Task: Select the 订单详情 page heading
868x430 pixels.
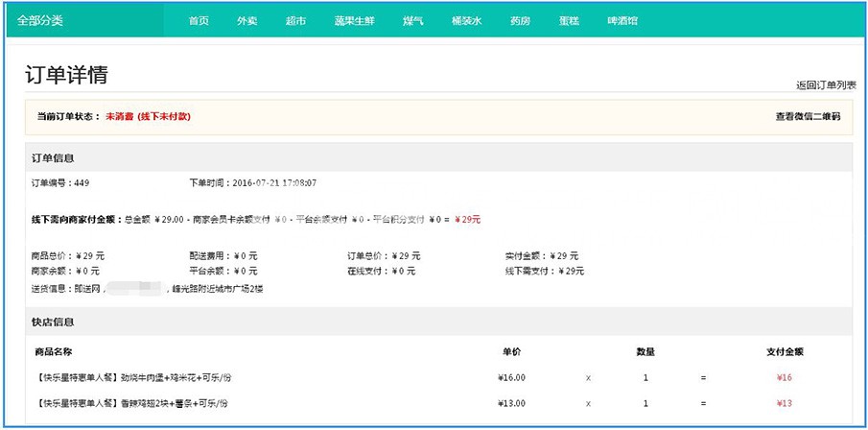Action: (x=66, y=75)
